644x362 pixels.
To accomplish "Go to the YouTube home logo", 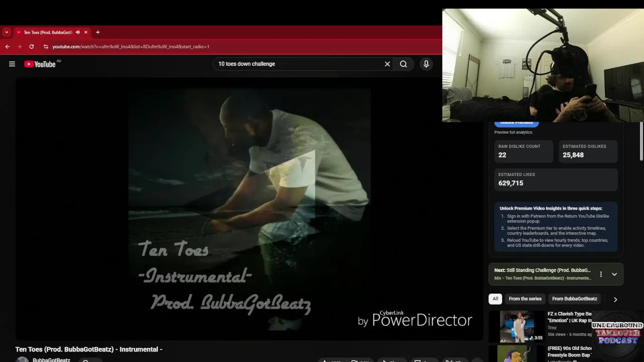I will (40, 64).
